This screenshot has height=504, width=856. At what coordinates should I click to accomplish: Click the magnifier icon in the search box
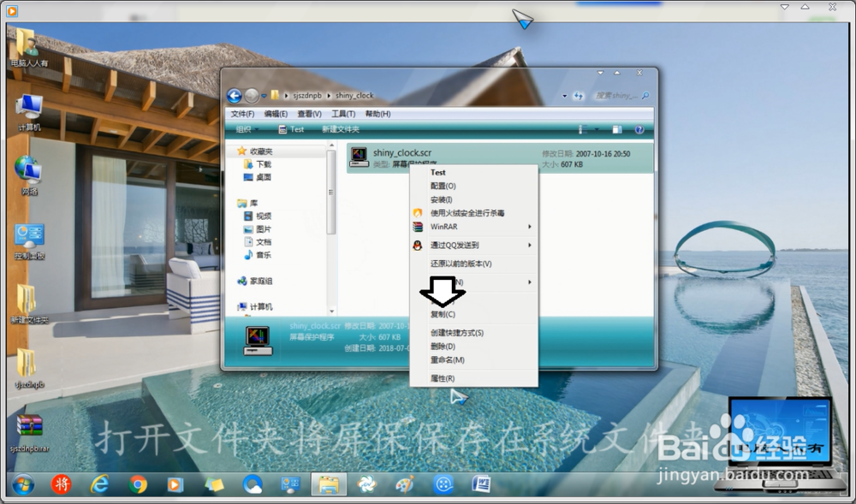click(645, 96)
